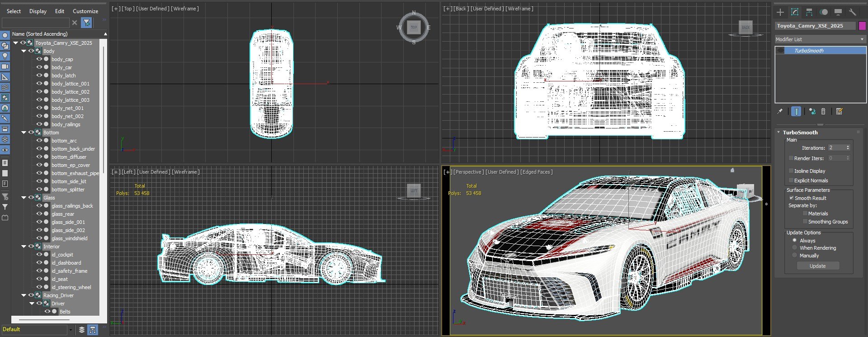Collapse the TurboSmooth rollout
The height and width of the screenshot is (337, 868).
(x=778, y=133)
